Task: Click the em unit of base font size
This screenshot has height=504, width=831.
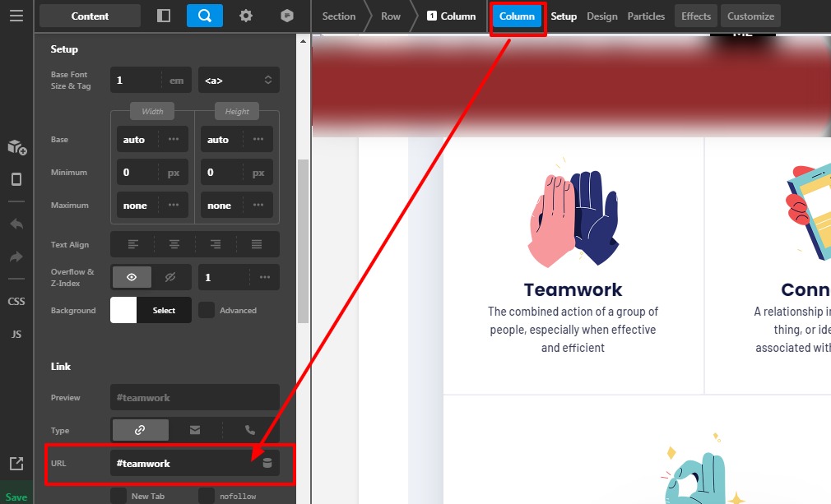Action: (x=176, y=81)
